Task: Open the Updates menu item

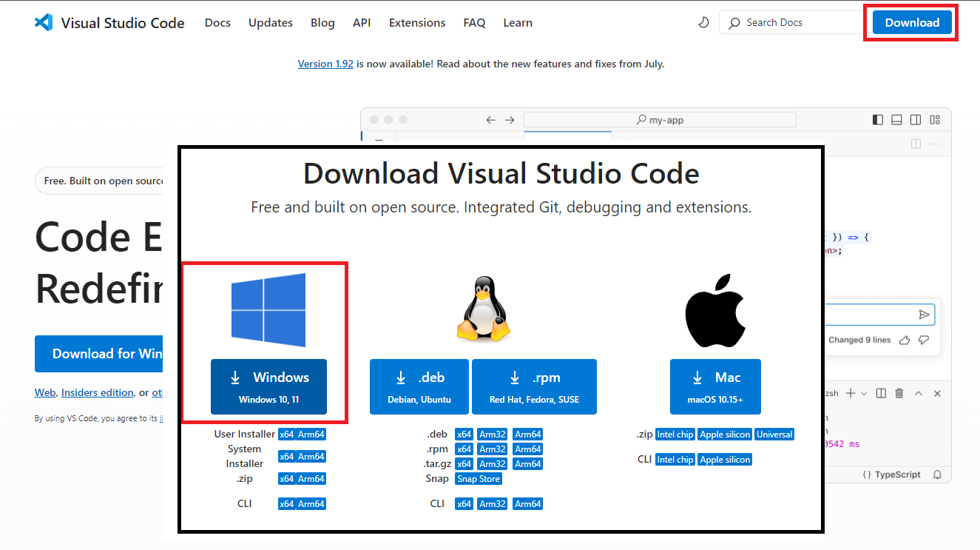Action: point(271,23)
